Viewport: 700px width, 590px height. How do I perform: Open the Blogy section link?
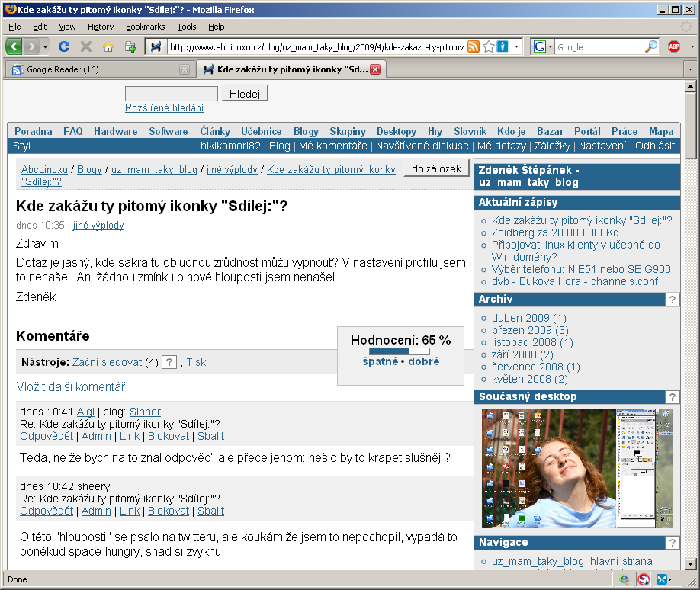click(307, 131)
